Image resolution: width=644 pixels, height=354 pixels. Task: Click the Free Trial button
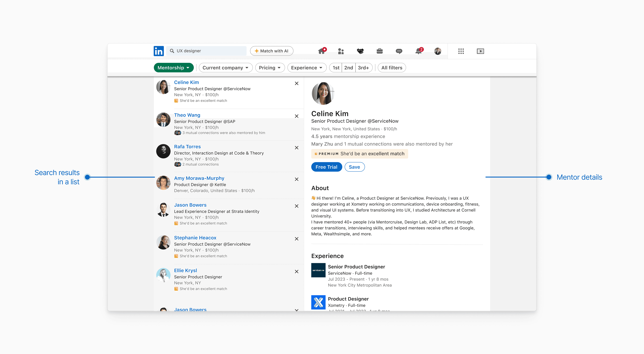pyautogui.click(x=326, y=167)
